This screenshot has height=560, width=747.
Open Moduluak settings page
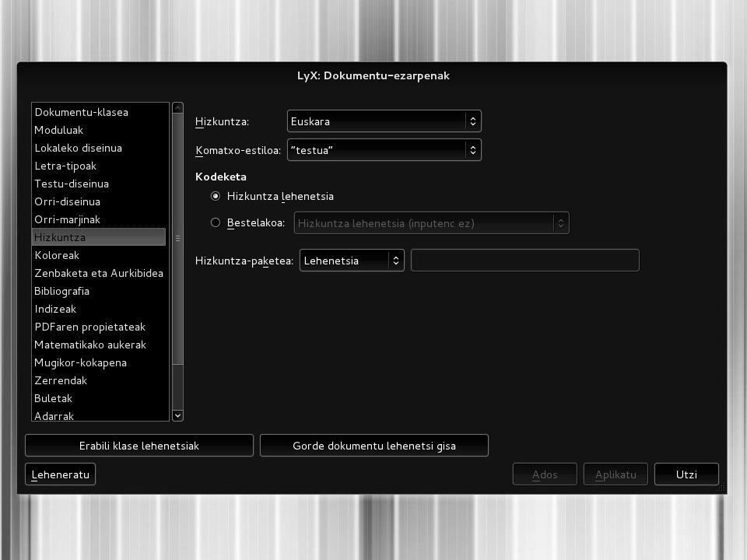pos(99,130)
